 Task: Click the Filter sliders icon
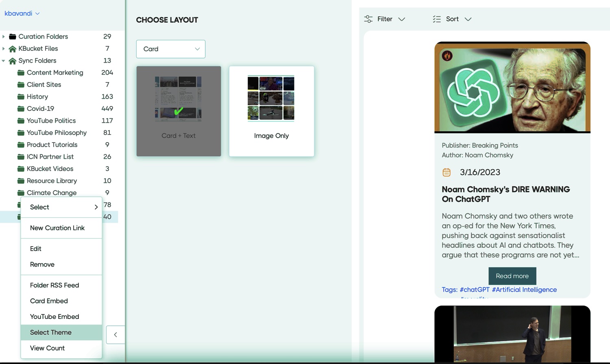pyautogui.click(x=368, y=19)
